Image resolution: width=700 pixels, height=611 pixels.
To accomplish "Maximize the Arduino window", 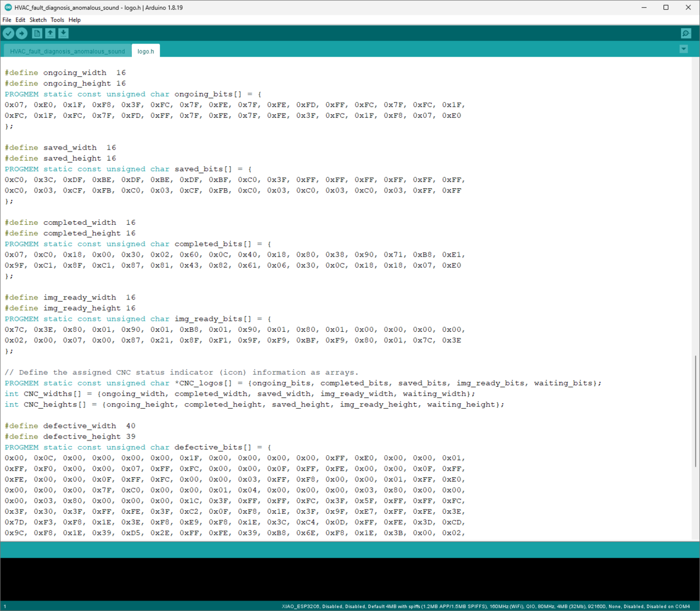I will point(666,7).
